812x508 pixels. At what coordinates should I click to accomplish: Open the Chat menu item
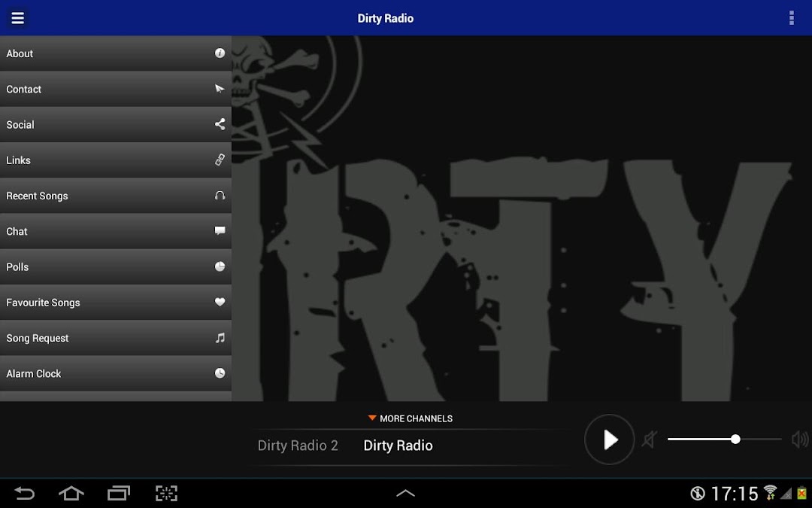click(x=116, y=231)
